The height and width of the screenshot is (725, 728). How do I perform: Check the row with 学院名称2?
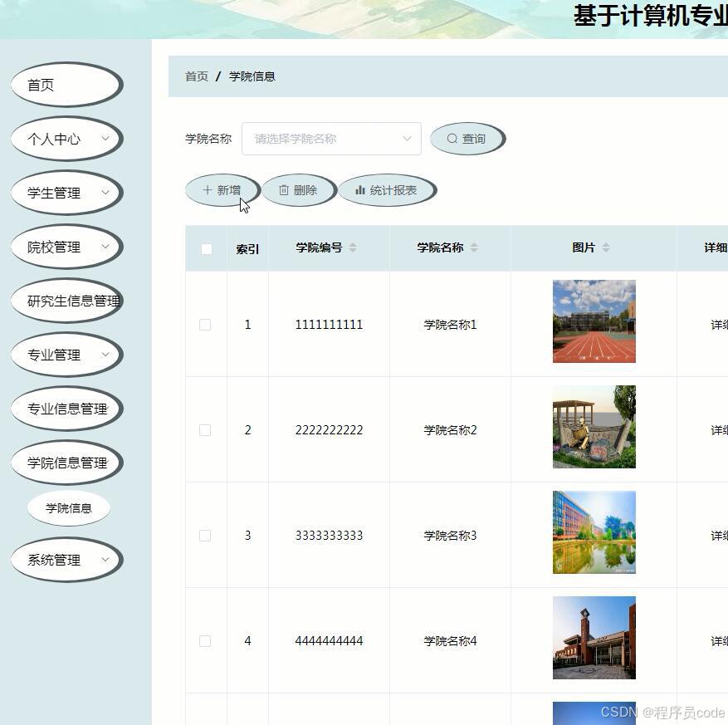[205, 430]
